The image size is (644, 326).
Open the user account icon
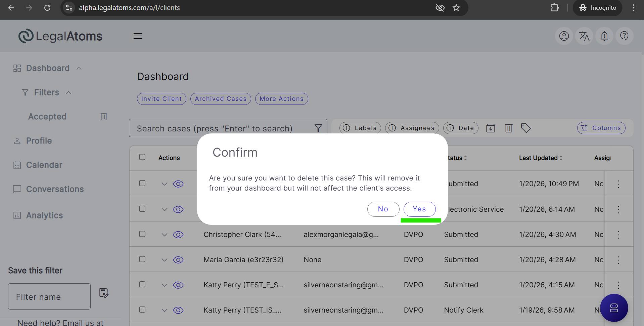point(564,36)
